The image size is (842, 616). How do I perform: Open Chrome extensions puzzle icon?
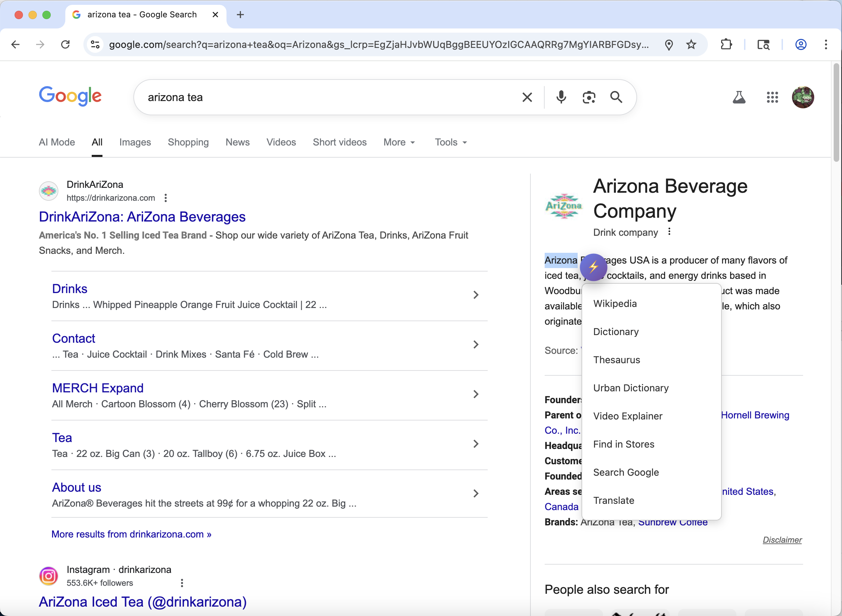coord(726,45)
